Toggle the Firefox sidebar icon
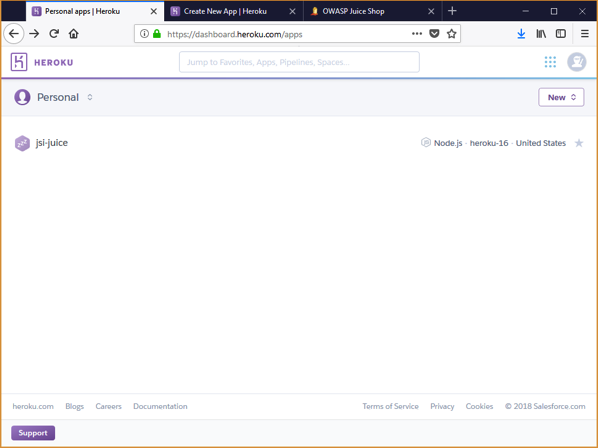598x448 pixels. point(561,34)
